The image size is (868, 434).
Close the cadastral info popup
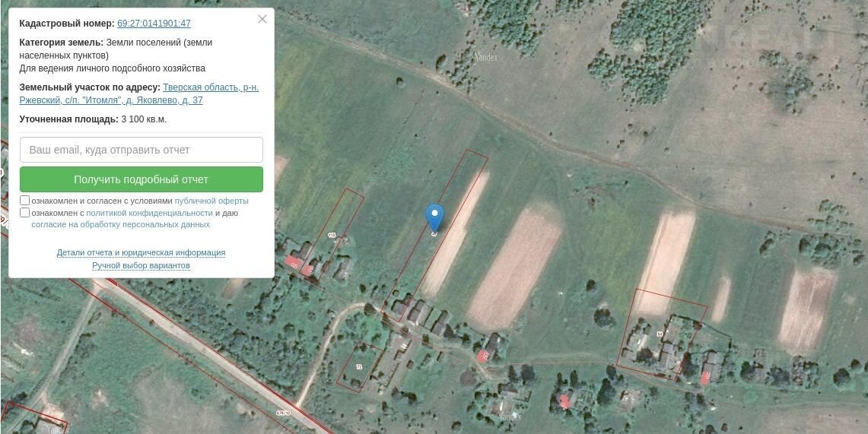click(262, 19)
